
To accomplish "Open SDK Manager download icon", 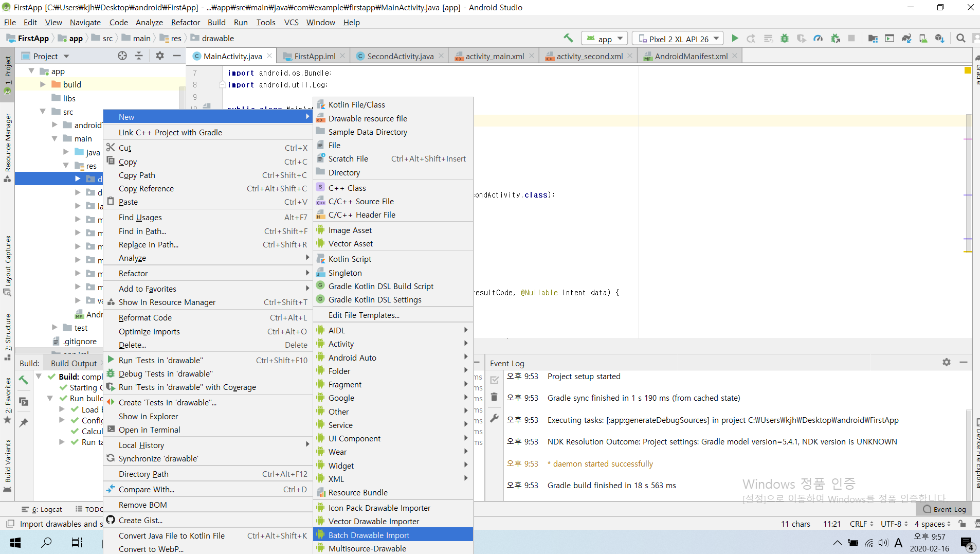I will pyautogui.click(x=939, y=38).
